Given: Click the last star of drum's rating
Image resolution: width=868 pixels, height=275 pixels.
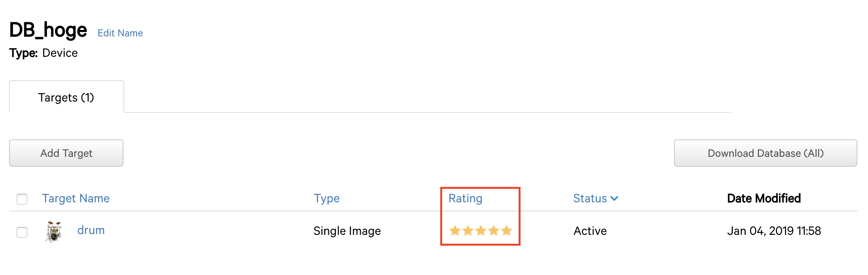Looking at the screenshot, I should [506, 230].
